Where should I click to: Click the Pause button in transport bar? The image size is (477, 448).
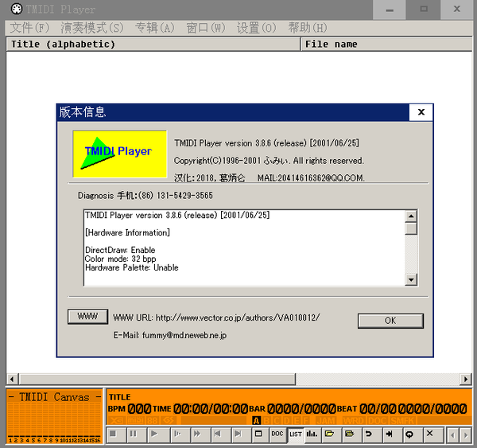coord(137,434)
